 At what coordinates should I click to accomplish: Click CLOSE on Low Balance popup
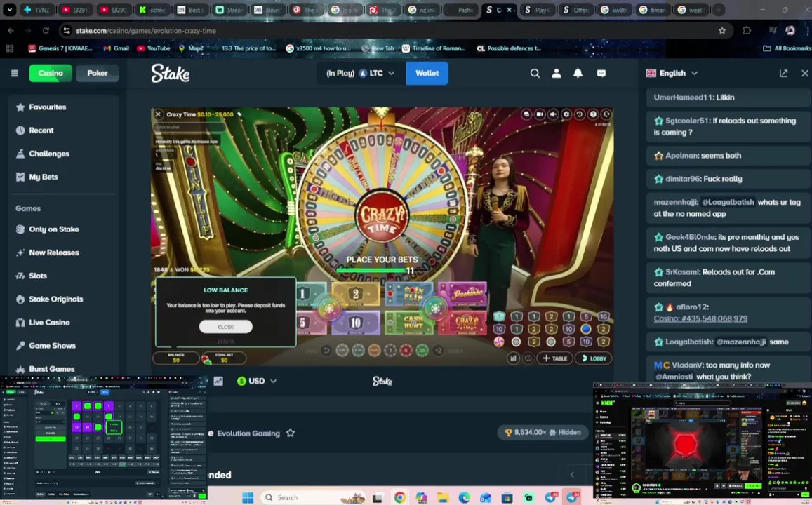pos(226,326)
